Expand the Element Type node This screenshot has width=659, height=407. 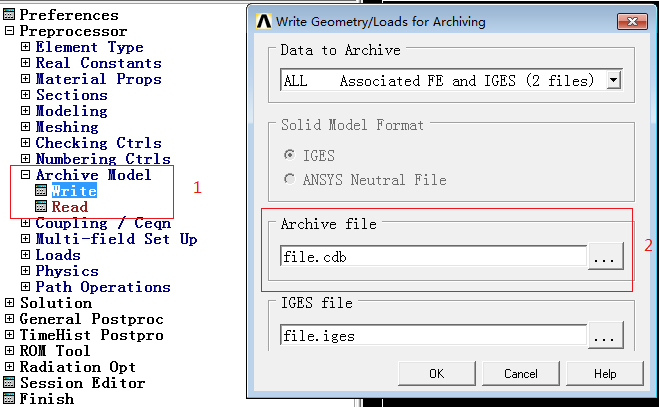(26, 47)
